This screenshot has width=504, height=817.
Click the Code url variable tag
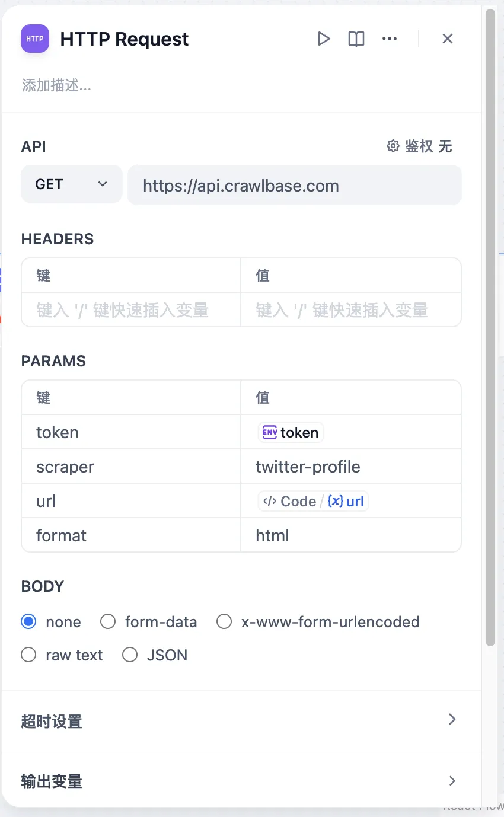pyautogui.click(x=313, y=501)
